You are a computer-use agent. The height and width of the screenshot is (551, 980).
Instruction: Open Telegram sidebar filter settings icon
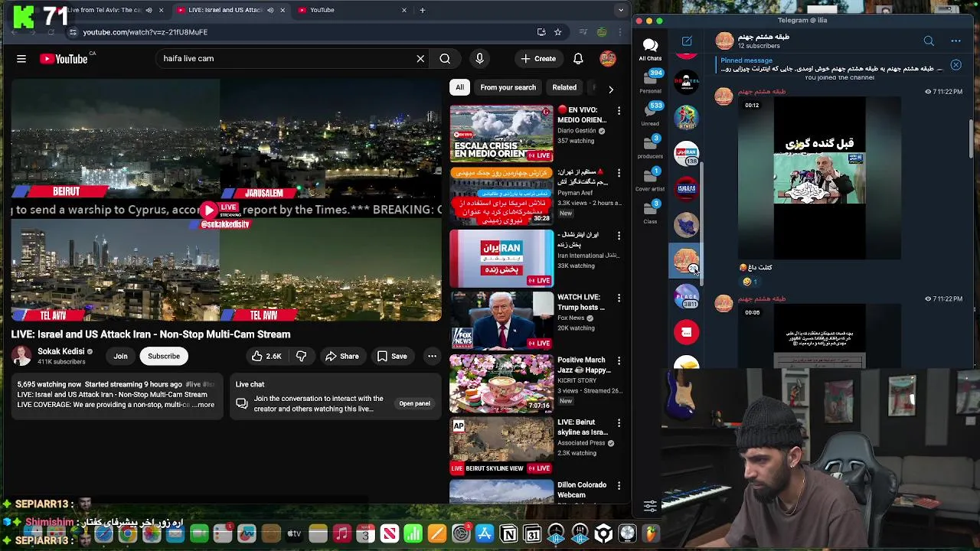[x=650, y=506]
